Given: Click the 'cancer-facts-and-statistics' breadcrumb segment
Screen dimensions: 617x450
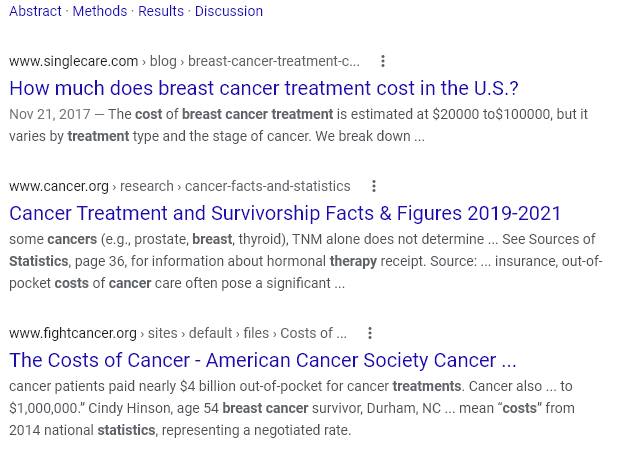Looking at the screenshot, I should click(x=268, y=186).
